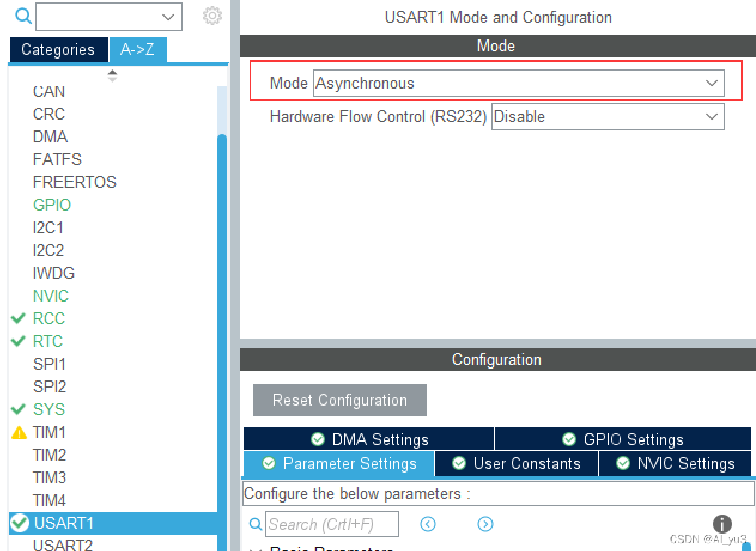Open the GPIO Settings tab
The height and width of the screenshot is (551, 756).
[x=623, y=439]
